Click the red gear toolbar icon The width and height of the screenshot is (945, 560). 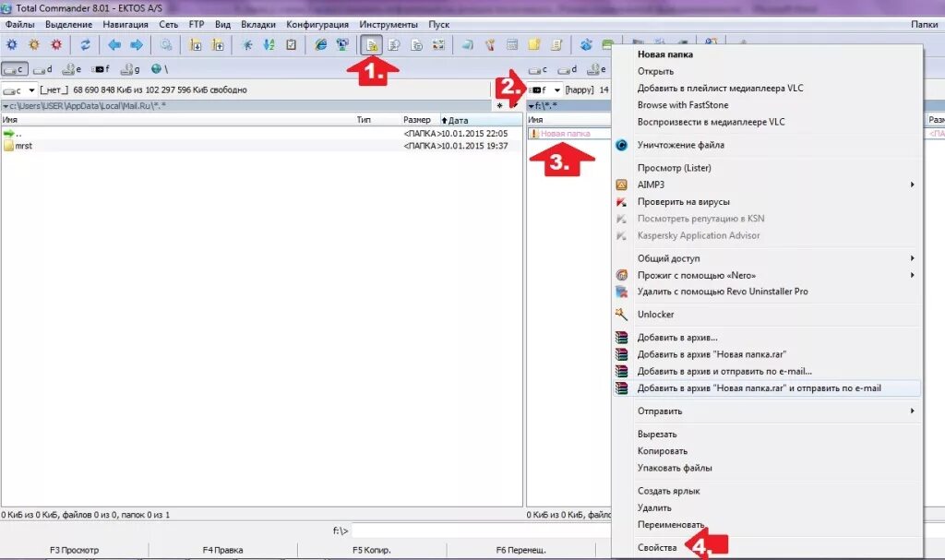[56, 44]
